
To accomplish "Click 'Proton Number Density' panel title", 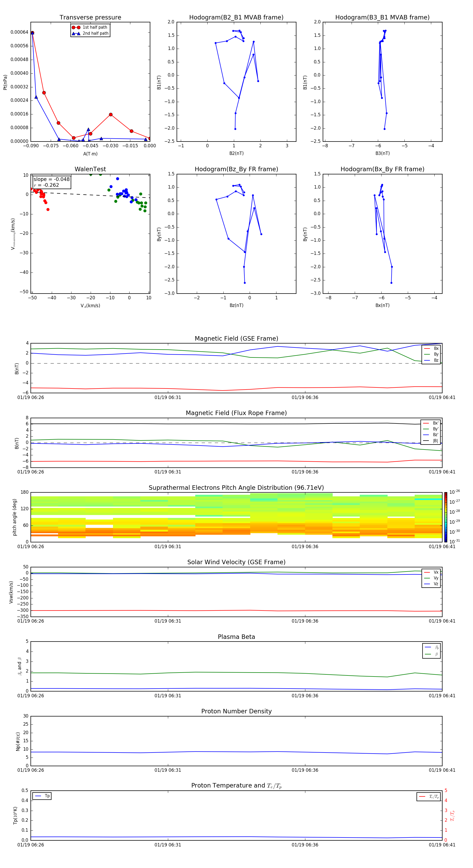I will tap(236, 711).
